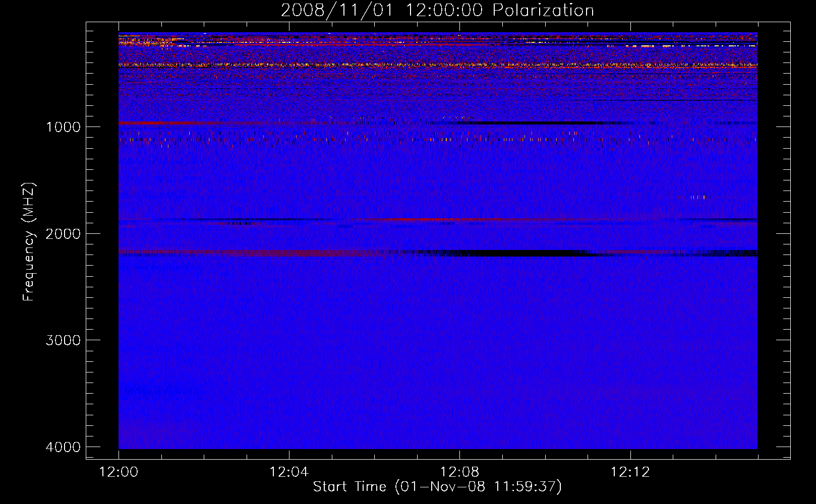
Task: Click the 'Start Time (01-Nov-08 11:59:37)' label
Action: click(437, 487)
